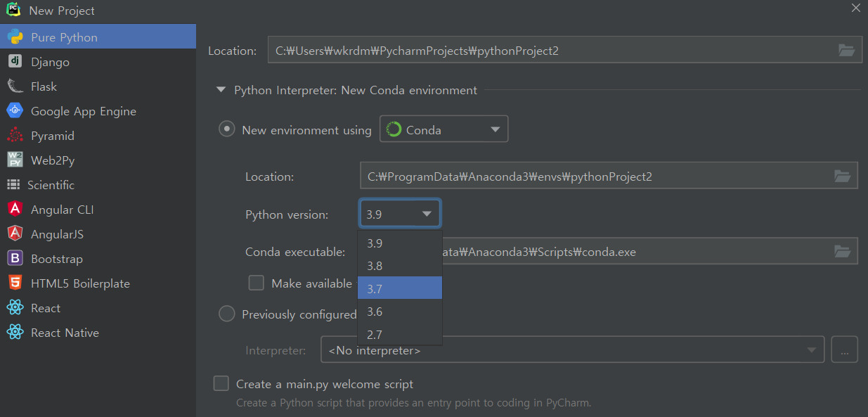This screenshot has height=417, width=868.
Task: Choose Python 3.8 from version list
Action: [x=400, y=266]
